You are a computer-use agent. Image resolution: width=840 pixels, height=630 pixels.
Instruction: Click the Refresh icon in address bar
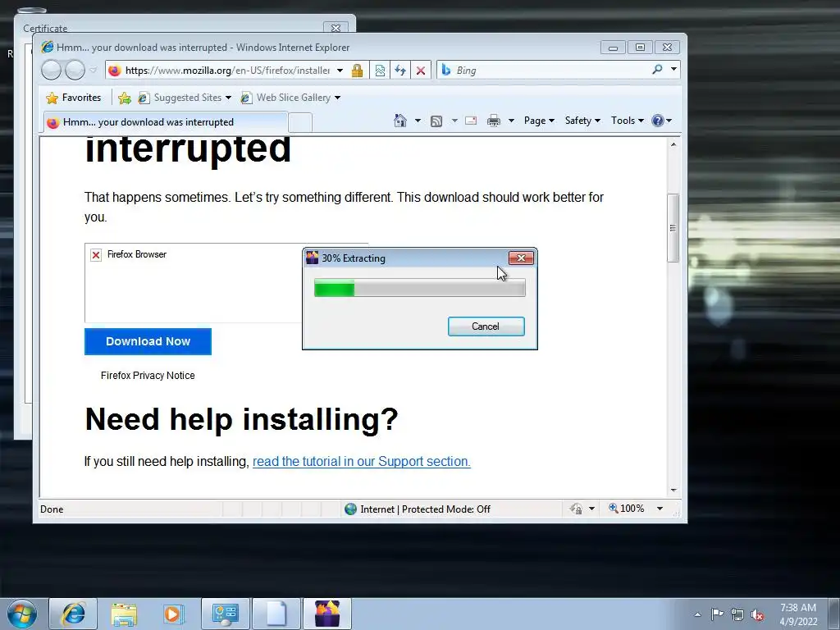pos(400,71)
